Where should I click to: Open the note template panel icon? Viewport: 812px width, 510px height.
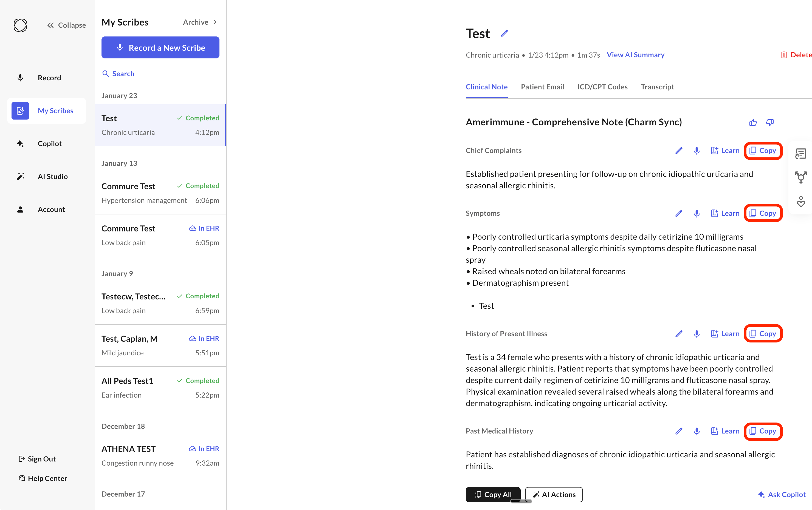[x=800, y=154]
